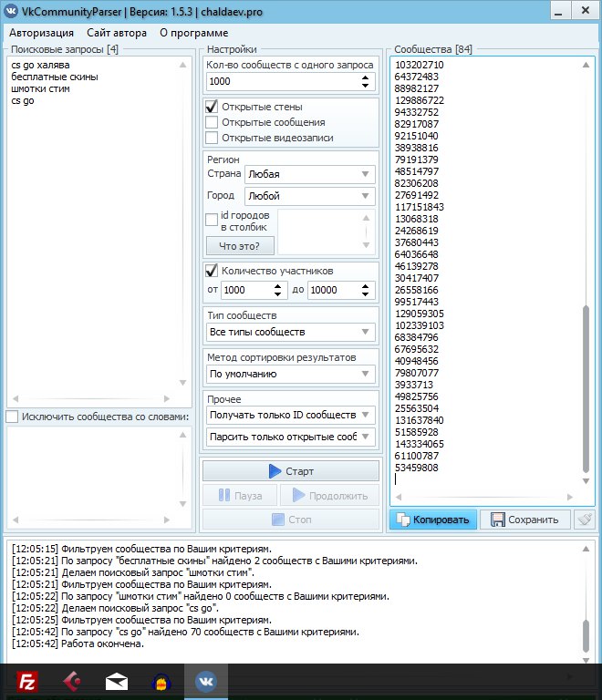Toggle the Количество участников checkbox
The image size is (602, 700).
click(212, 271)
